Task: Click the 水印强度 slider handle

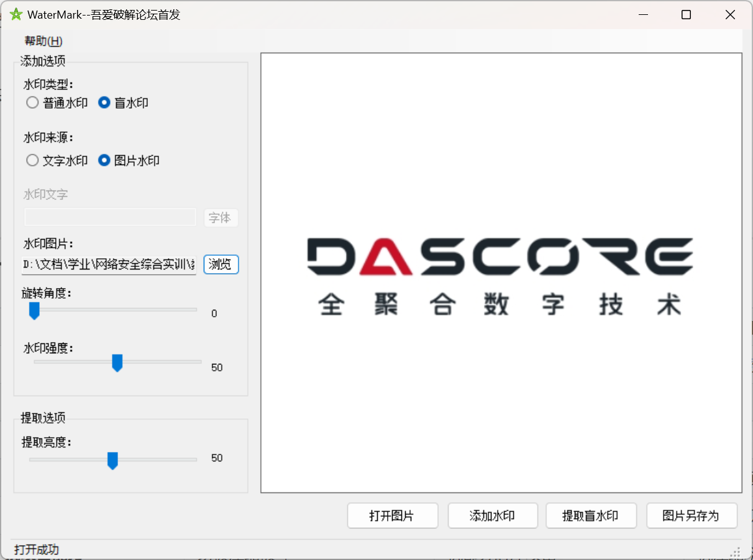Action: 117,363
